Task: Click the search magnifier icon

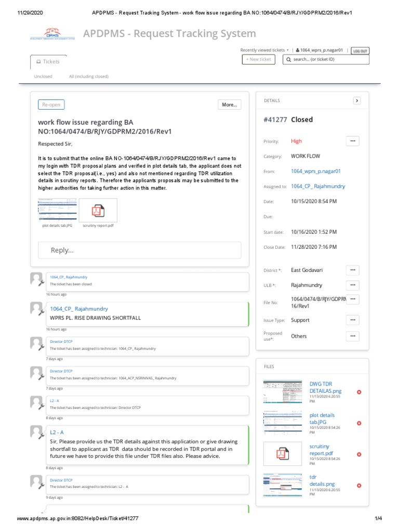Action: tap(288, 59)
